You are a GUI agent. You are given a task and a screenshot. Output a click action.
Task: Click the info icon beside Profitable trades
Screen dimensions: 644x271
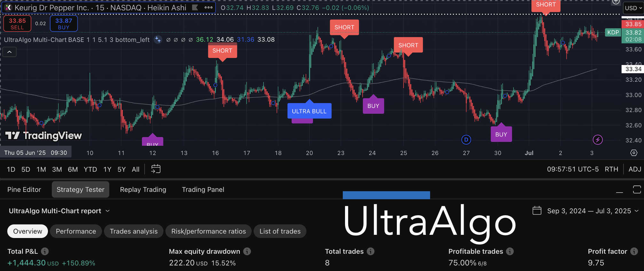coord(510,251)
